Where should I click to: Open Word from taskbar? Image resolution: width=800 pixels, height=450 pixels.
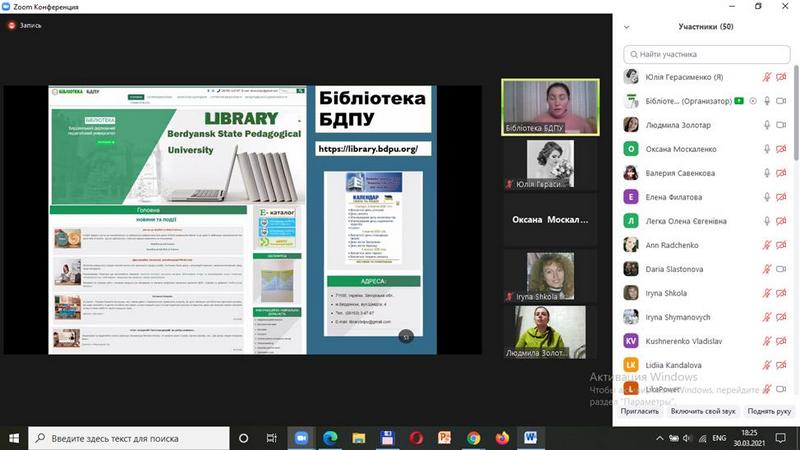(x=531, y=438)
